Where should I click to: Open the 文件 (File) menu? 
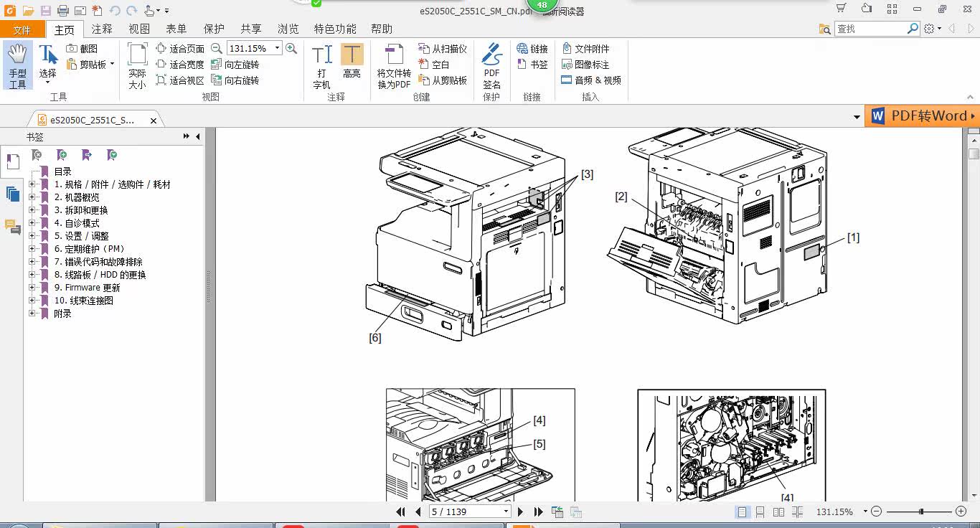click(22, 29)
